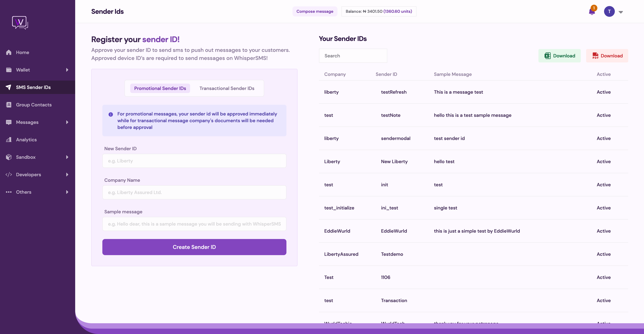Screen dimensions: 644x334
Task: Click the test_initialize company cell
Action: (339, 208)
